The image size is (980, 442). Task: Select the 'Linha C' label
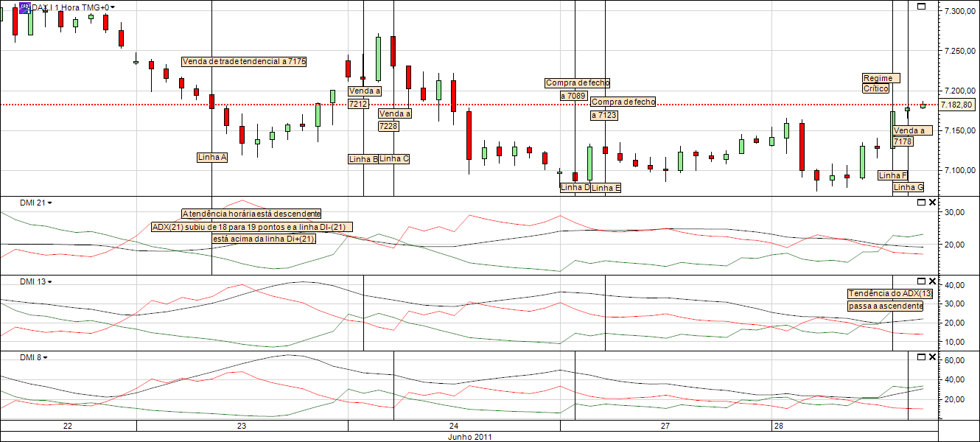click(394, 158)
